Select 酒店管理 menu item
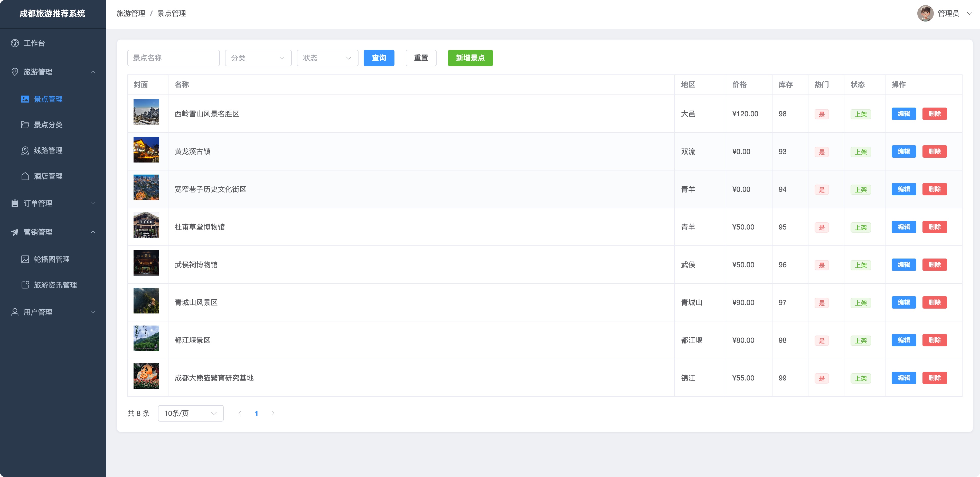This screenshot has height=477, width=980. coord(53,176)
